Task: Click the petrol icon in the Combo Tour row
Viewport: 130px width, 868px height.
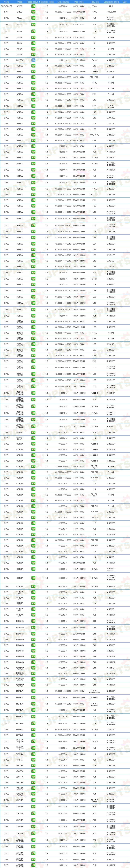Action: point(33,438)
